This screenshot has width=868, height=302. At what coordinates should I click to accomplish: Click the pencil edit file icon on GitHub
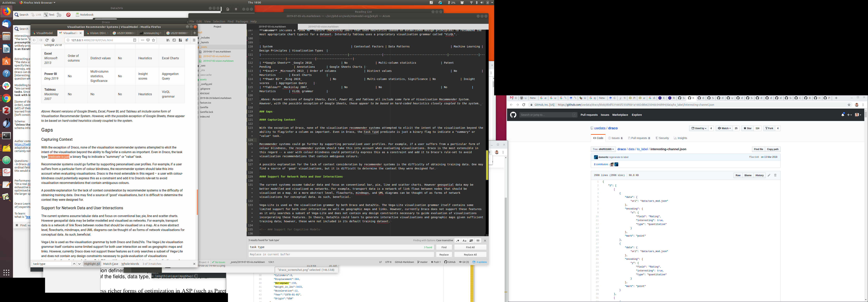coord(769,175)
